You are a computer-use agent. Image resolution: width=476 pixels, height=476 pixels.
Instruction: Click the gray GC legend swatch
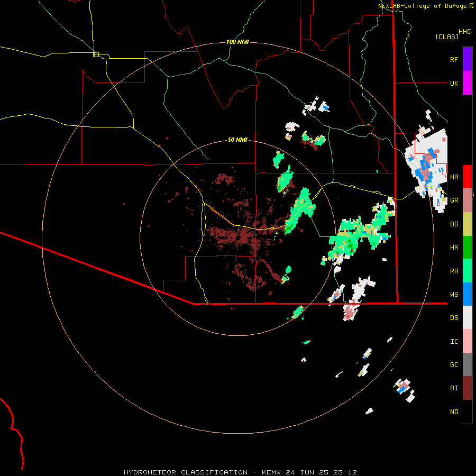coord(467,364)
